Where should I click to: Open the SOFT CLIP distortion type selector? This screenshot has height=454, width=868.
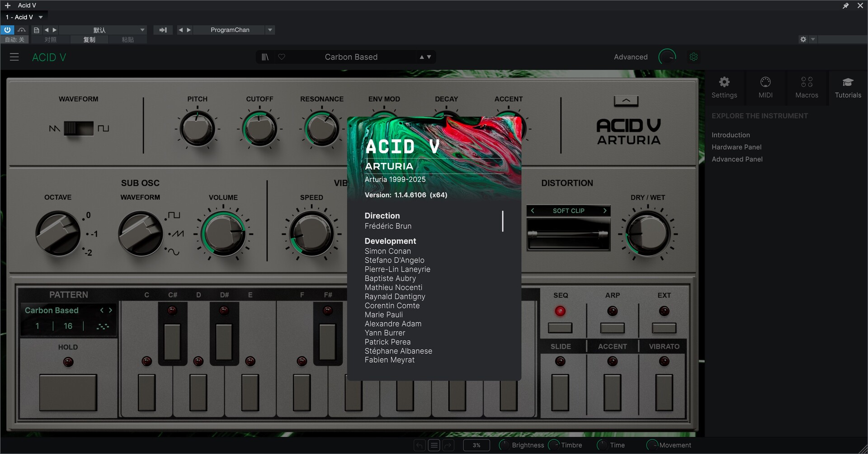click(x=568, y=211)
